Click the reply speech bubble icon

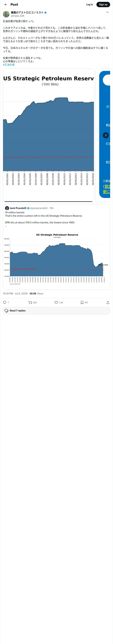tap(5, 302)
